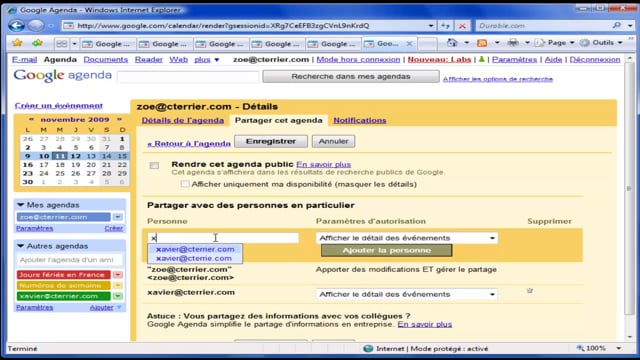Click the browser Back arrow button
Viewport: 640px width, 360px height.
click(17, 26)
